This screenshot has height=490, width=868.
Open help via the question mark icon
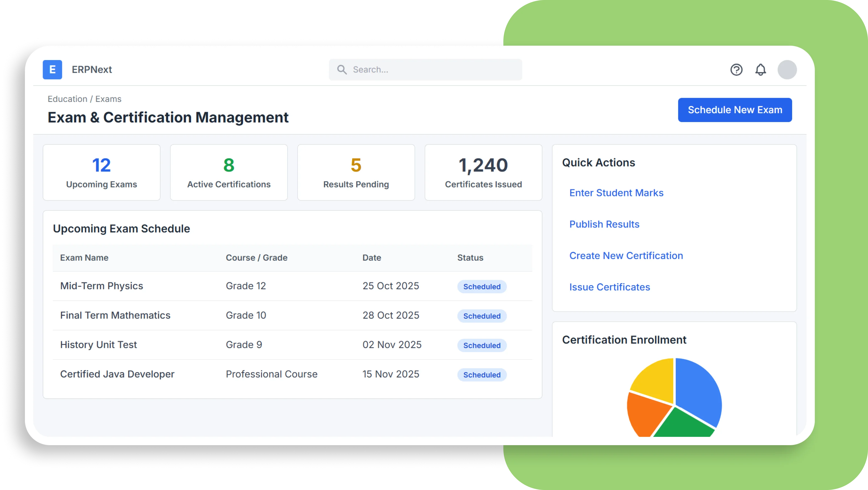click(x=736, y=70)
